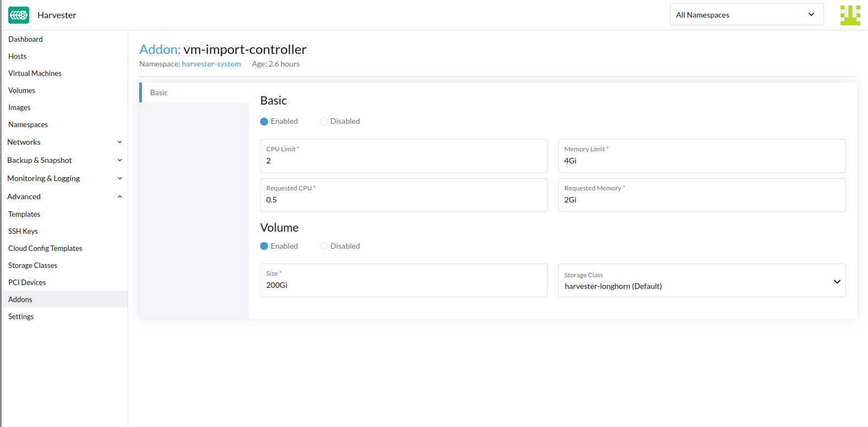Set Volume to Disabled
Viewport: 868px width, 427px height.
point(324,247)
